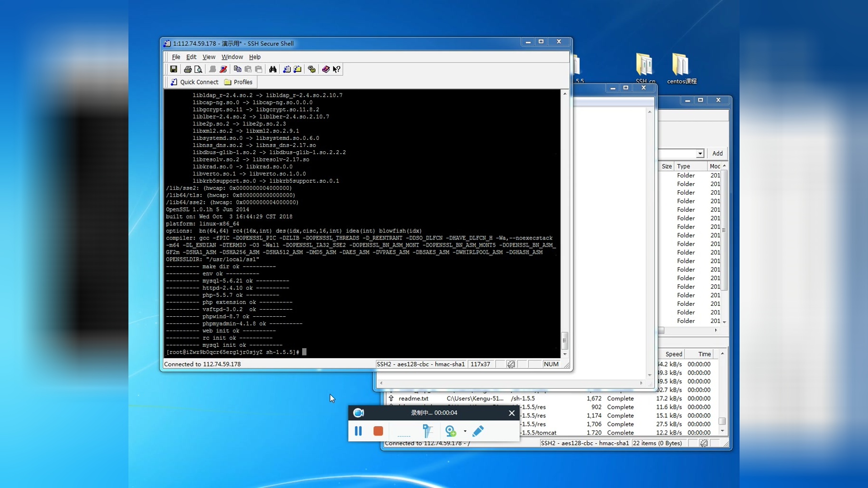Click the transfer queue scroll-up arrow
The image size is (868, 488).
pos(722,353)
